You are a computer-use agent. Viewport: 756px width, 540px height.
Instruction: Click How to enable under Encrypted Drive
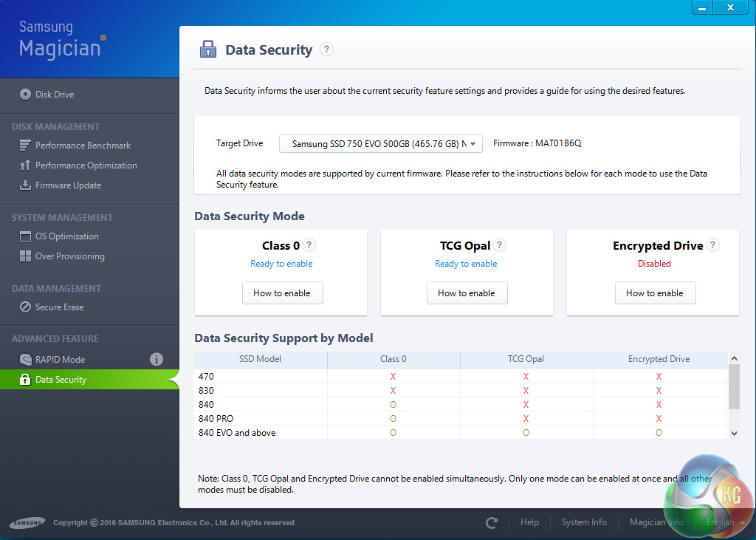[x=655, y=293]
